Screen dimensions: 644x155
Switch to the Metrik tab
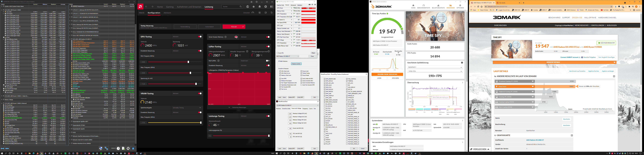coord(142,13)
